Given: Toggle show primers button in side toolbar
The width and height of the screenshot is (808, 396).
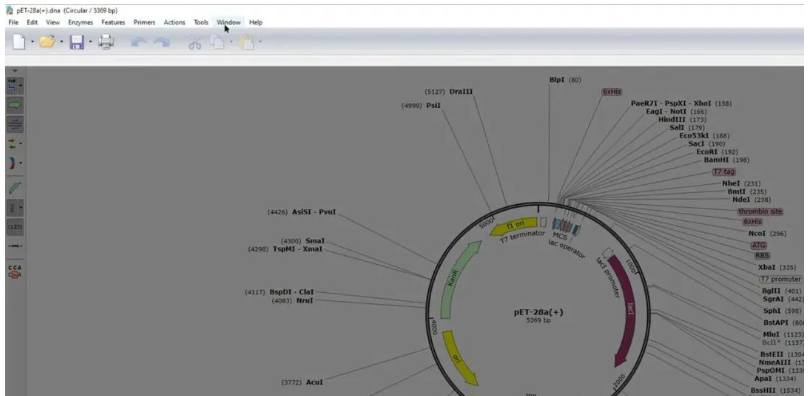Looking at the screenshot, I should pos(14,124).
